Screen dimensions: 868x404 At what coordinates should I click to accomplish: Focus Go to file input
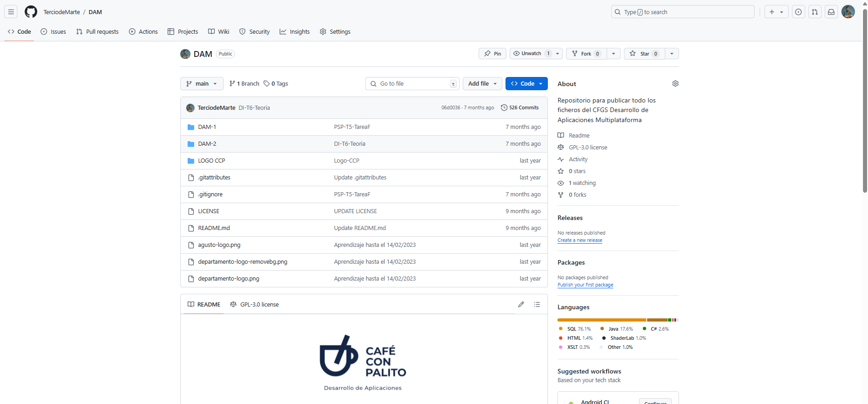(x=412, y=84)
